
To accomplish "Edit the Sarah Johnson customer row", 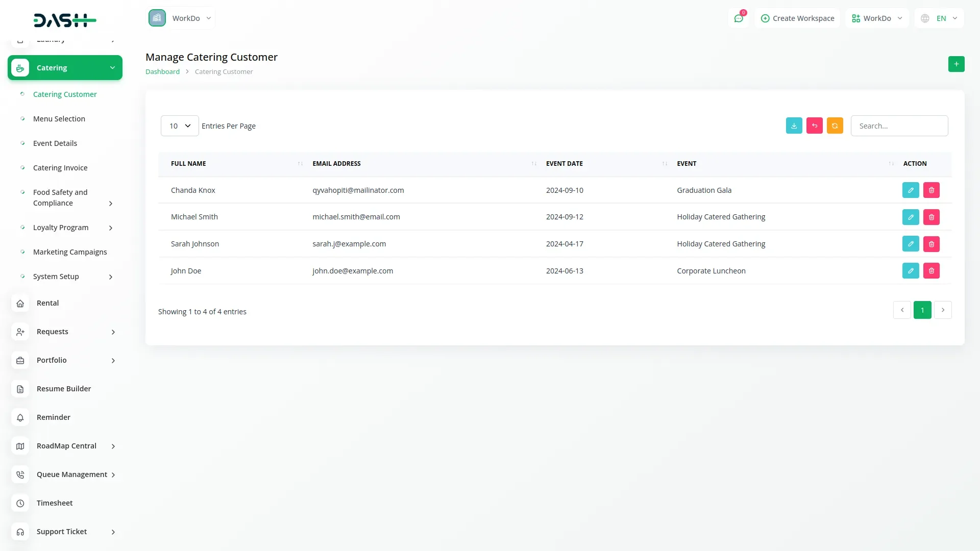I will coord(910,244).
